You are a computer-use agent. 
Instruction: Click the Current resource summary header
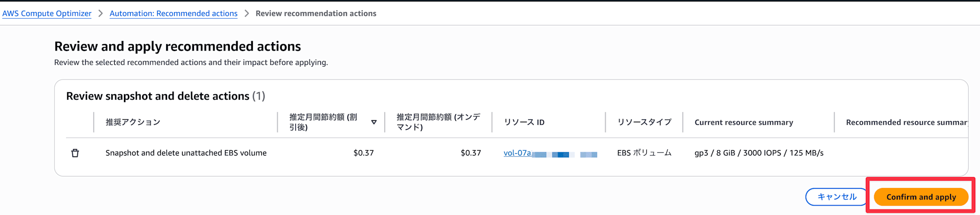(x=743, y=122)
